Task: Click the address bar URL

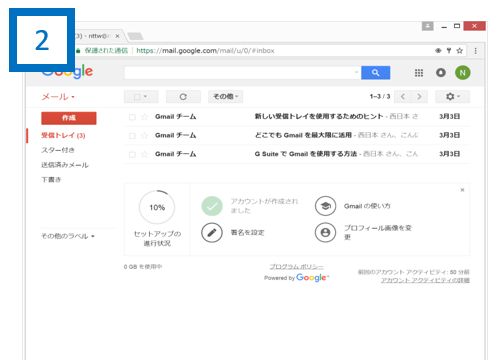Action: 205,51
